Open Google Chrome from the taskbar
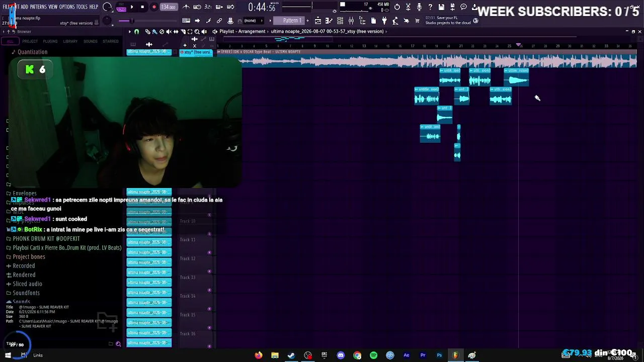Screen dimensions: 644x362 click(x=357, y=355)
